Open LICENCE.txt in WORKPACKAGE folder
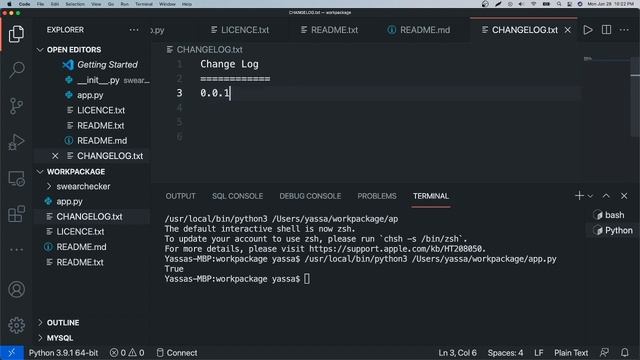The image size is (640, 360). click(x=80, y=232)
